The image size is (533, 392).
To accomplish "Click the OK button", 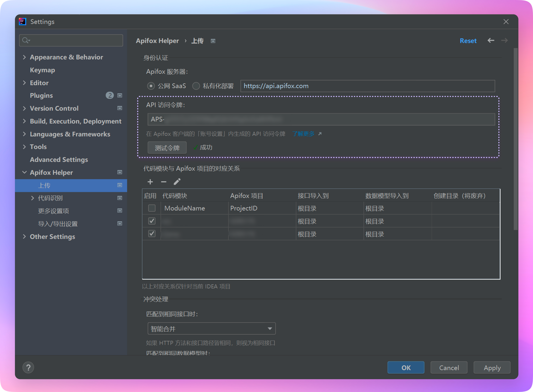I will click(406, 367).
